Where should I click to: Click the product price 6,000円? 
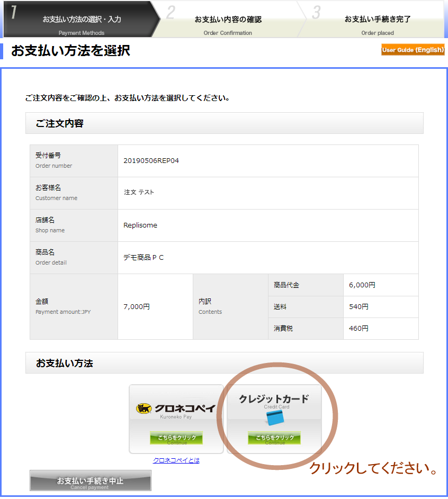[362, 285]
